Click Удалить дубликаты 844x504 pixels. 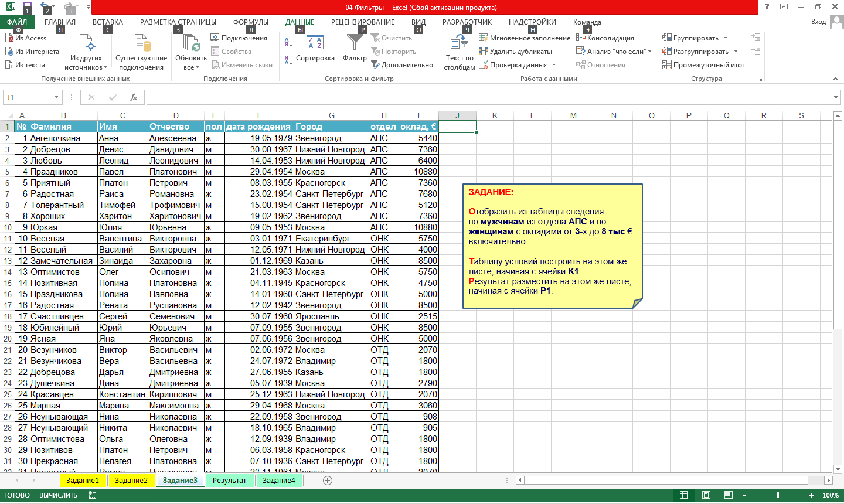tap(516, 52)
